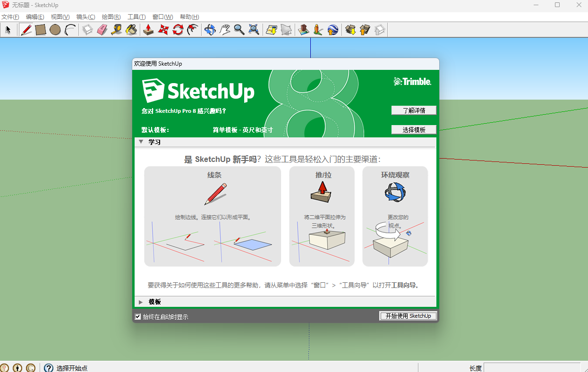Image resolution: width=588 pixels, height=372 pixels.
Task: Click the Add Location toolbar icon
Action: [271, 30]
